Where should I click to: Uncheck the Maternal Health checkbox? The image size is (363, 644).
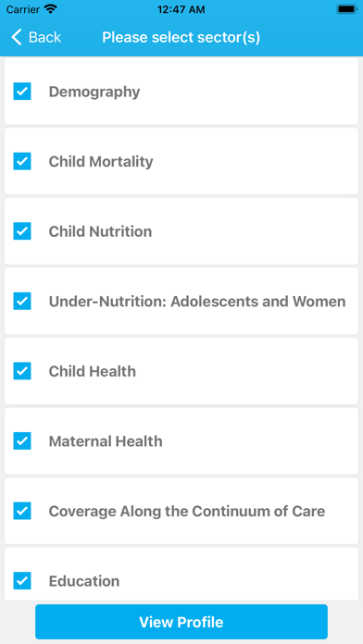[x=22, y=440]
